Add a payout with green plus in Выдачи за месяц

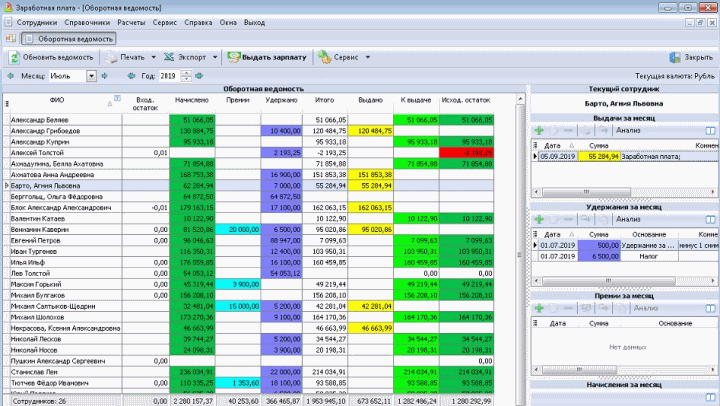pos(539,130)
